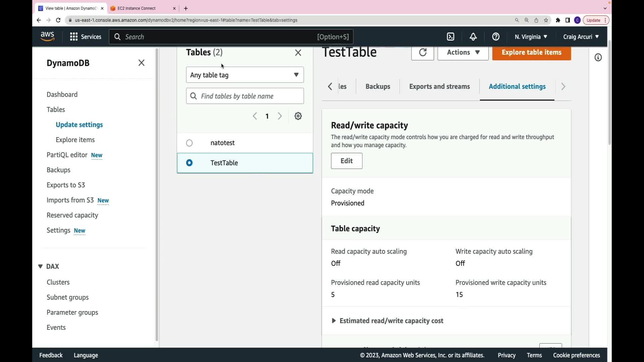Screen dimensions: 644x362
Task: Open the AWS help question mark icon
Action: click(496, 37)
